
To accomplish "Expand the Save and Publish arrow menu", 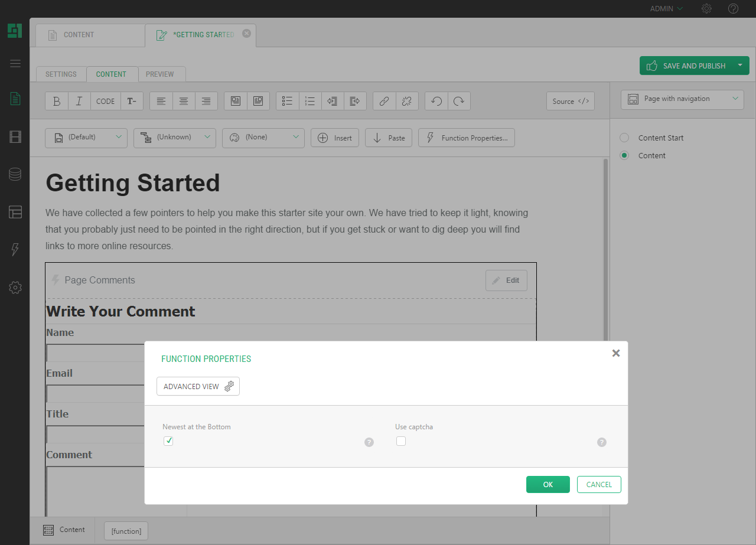I will (x=740, y=66).
